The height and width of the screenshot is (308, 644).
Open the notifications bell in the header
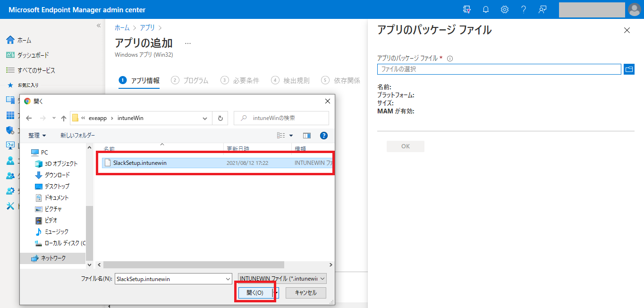(486, 9)
